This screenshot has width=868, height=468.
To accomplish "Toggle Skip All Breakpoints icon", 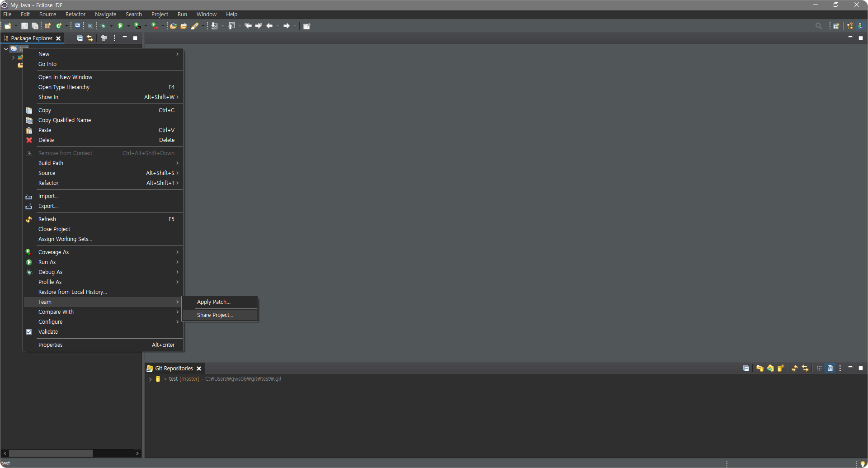I will pos(90,26).
